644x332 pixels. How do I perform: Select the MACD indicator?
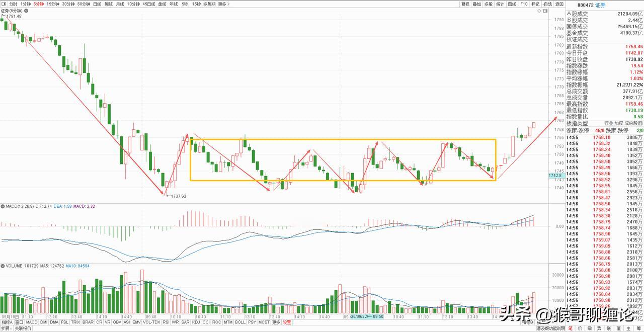pos(32,322)
